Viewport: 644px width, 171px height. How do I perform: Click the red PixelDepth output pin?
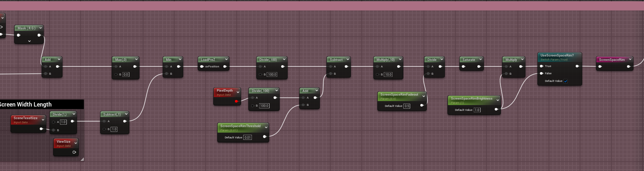[x=236, y=101]
